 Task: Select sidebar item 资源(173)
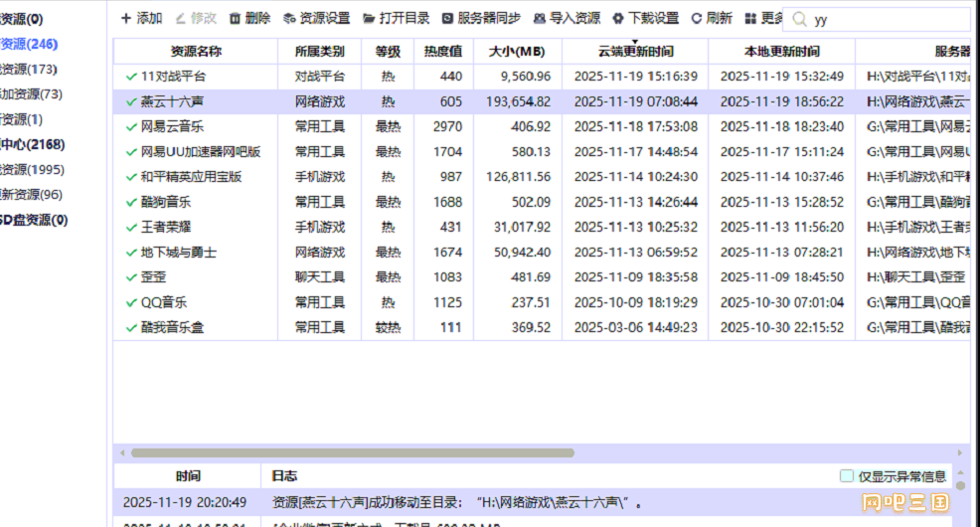click(29, 69)
